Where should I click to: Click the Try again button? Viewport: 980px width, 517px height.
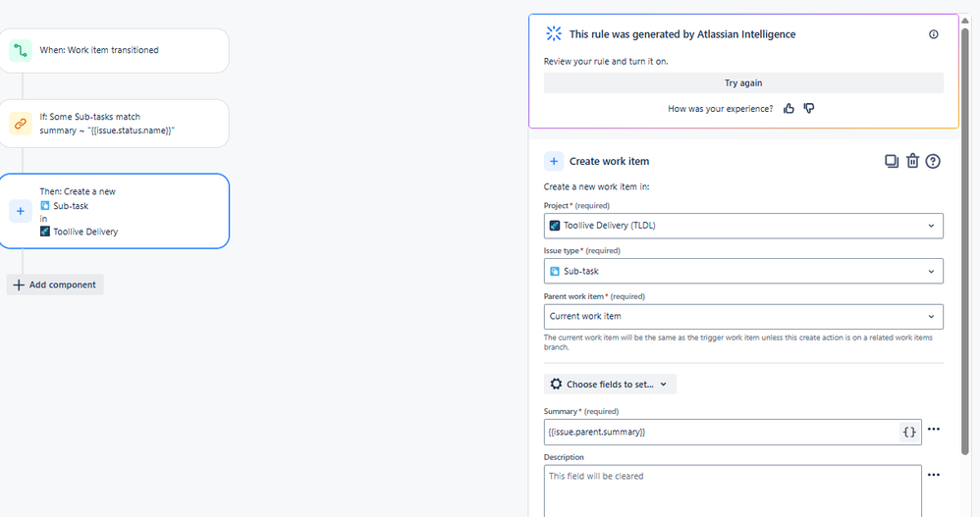pyautogui.click(x=743, y=83)
